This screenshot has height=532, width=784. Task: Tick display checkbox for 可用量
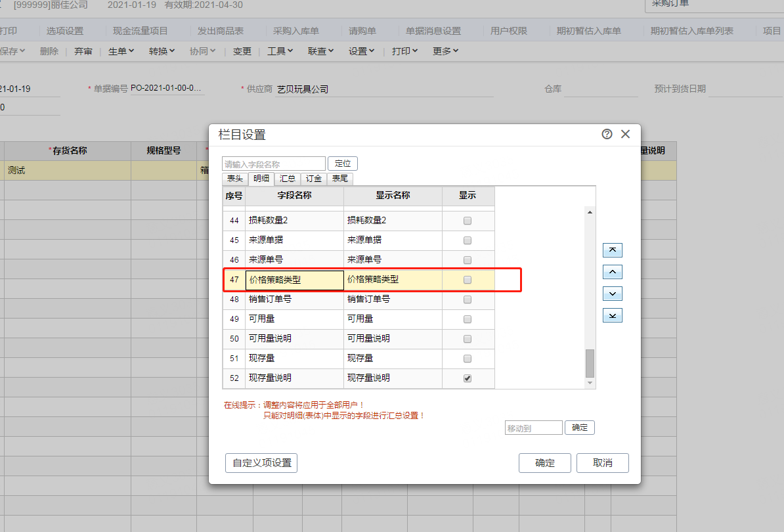pyautogui.click(x=468, y=319)
